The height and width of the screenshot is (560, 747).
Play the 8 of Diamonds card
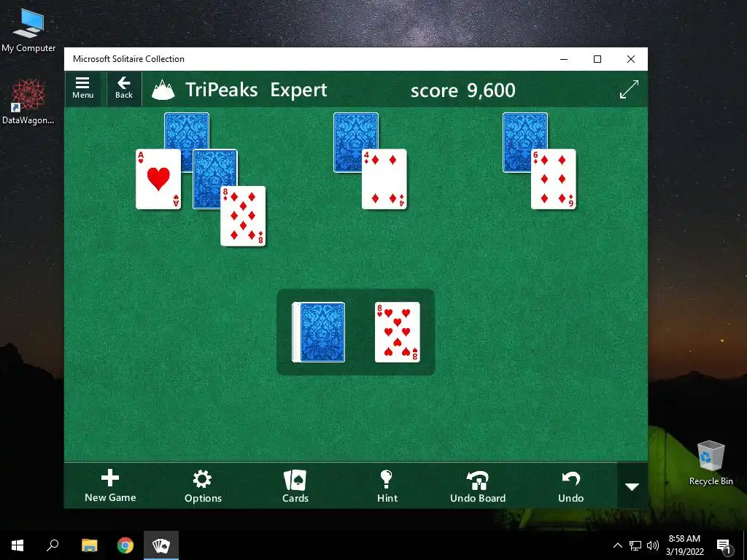click(243, 216)
